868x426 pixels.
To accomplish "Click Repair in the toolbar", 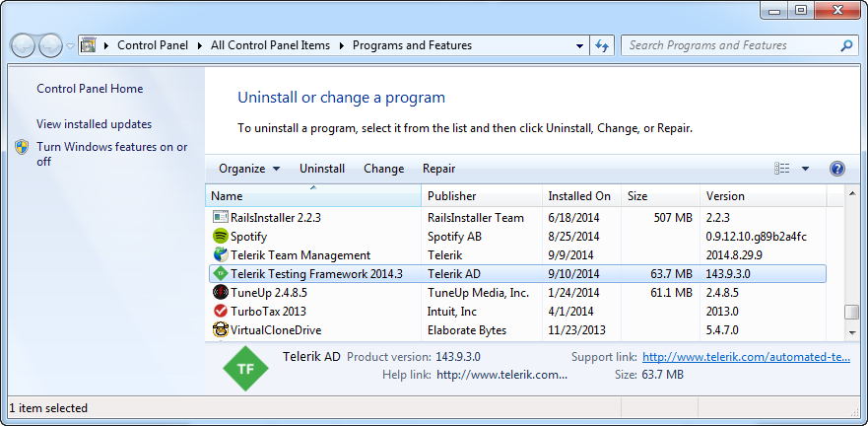I will tap(438, 169).
